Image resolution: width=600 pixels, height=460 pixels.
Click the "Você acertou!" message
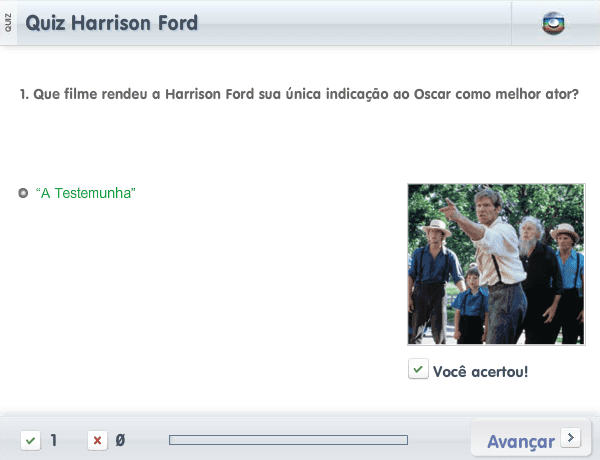point(480,371)
